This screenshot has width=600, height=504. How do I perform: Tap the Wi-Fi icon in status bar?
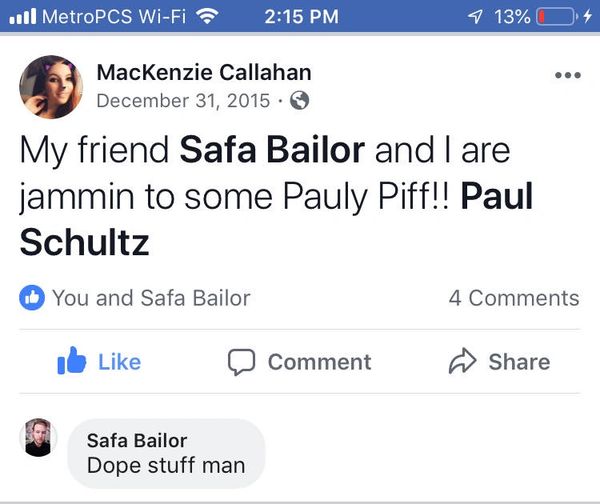(x=208, y=17)
